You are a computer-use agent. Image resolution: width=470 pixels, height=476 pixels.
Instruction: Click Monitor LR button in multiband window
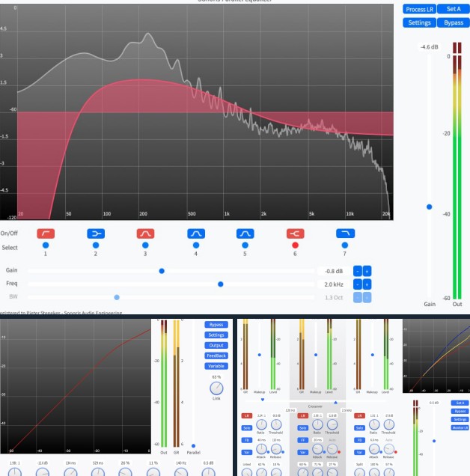460,428
